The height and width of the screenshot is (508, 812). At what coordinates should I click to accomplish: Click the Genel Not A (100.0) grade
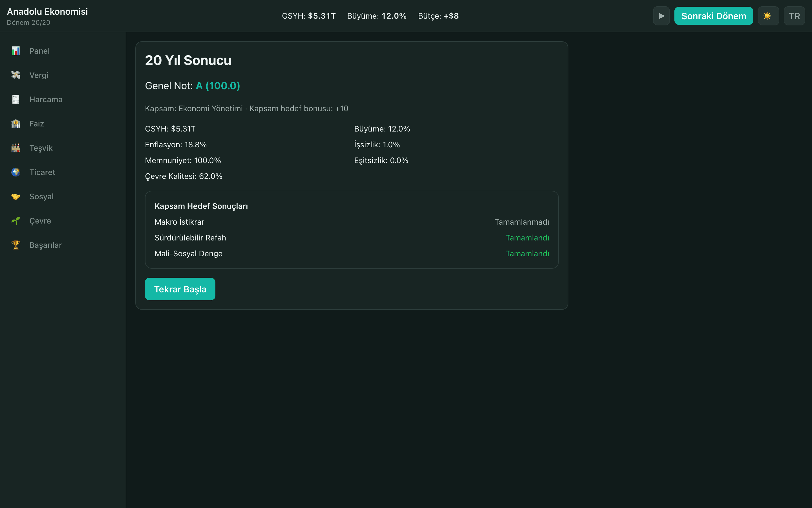pyautogui.click(x=193, y=86)
